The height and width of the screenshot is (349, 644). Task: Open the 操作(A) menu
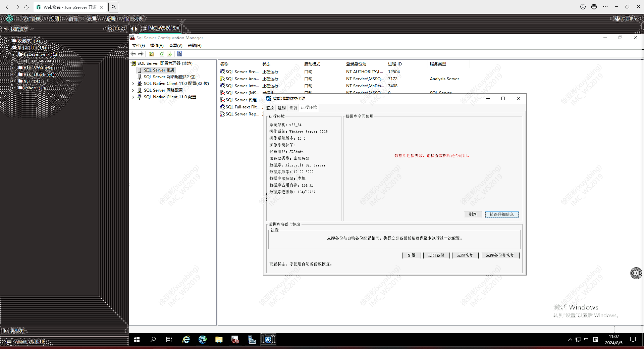click(157, 46)
